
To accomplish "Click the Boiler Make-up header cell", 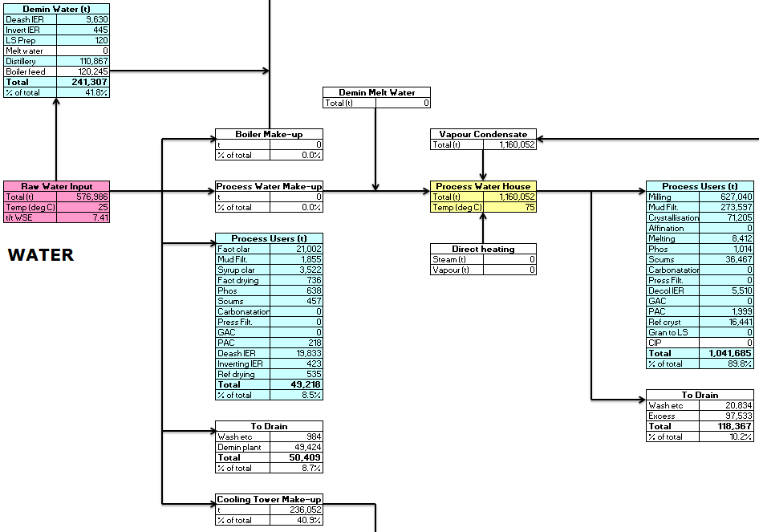I will 269,134.
